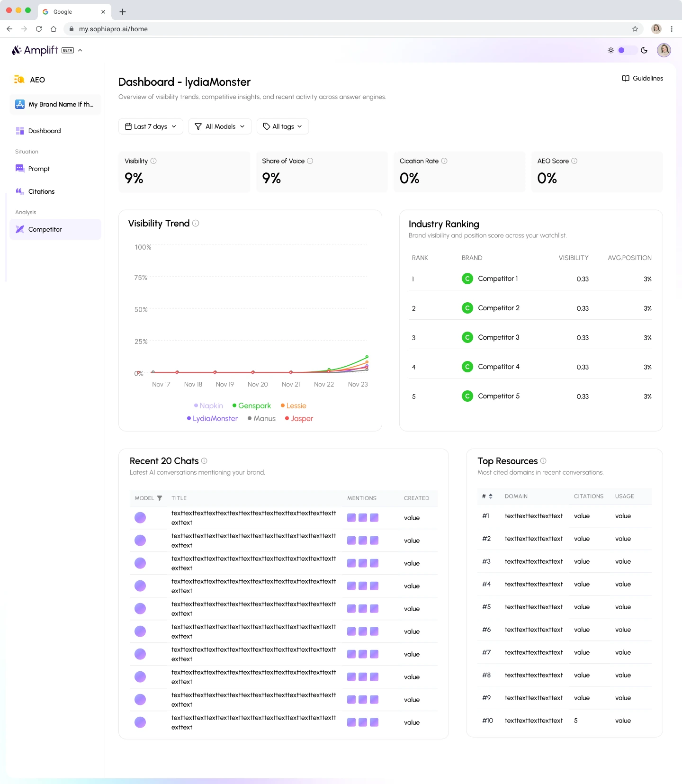Open the Guidelines book icon
Screen dimensions: 682x784
[626, 78]
